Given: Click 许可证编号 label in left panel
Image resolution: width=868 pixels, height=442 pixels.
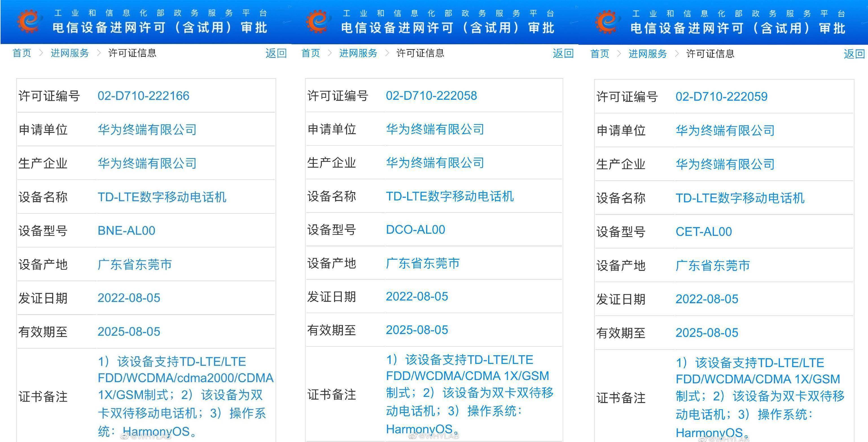Looking at the screenshot, I should pos(49,96).
